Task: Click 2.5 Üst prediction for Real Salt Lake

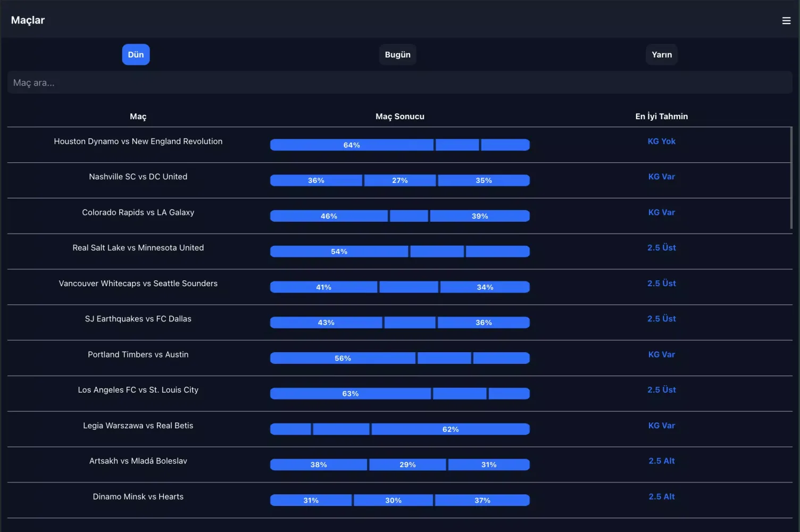Action: (x=662, y=247)
